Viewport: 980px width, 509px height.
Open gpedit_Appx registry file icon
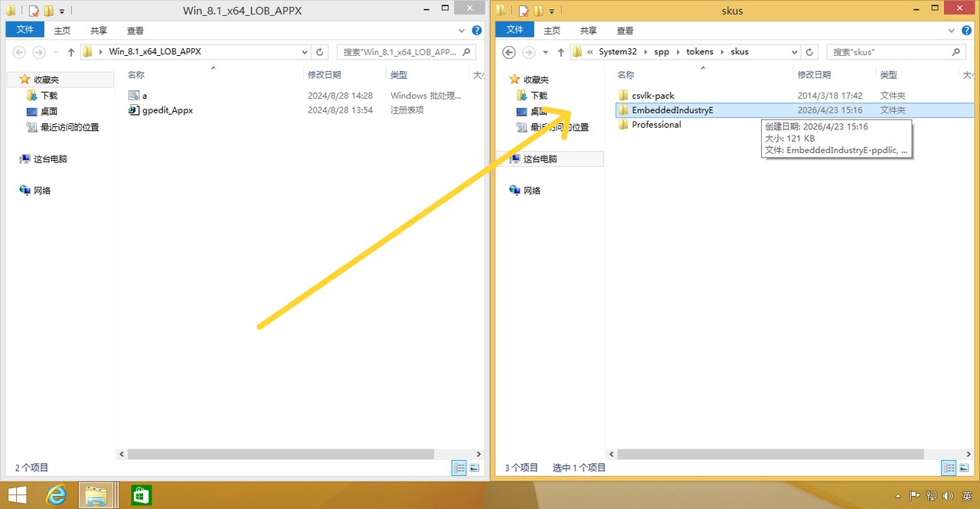(x=134, y=110)
